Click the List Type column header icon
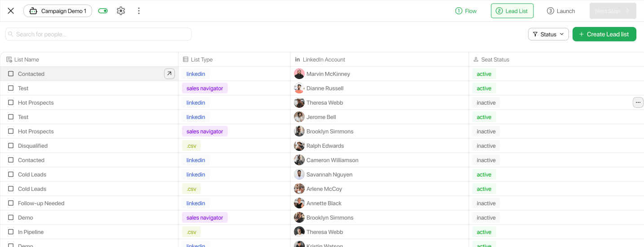Screen dimensions: 644x247 pos(186,59)
